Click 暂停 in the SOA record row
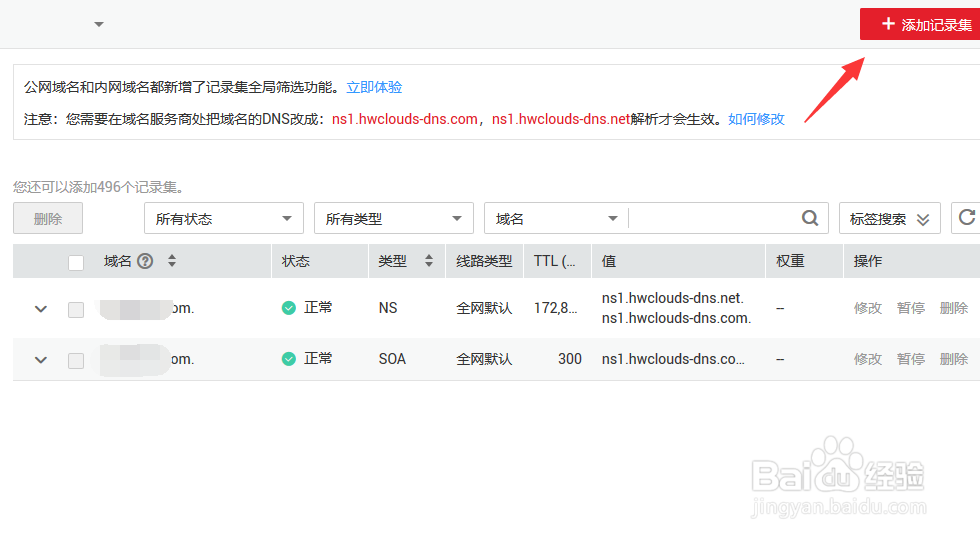 point(911,359)
